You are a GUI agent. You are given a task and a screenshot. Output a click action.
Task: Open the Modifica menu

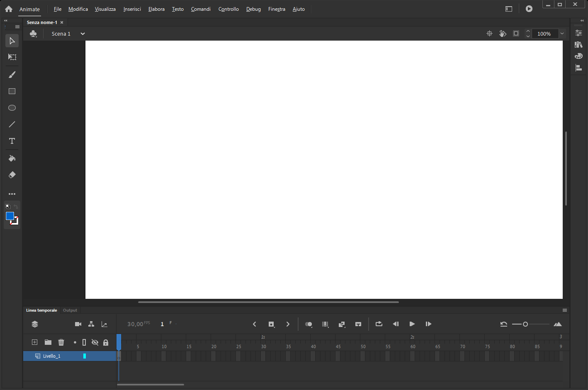coord(78,9)
